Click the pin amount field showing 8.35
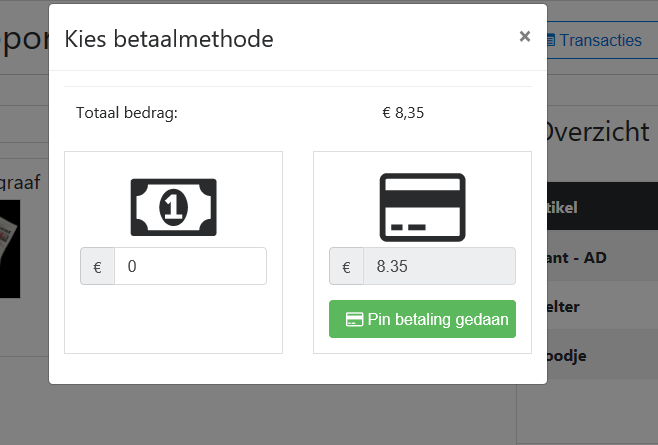Image resolution: width=658 pixels, height=445 pixels. [439, 266]
